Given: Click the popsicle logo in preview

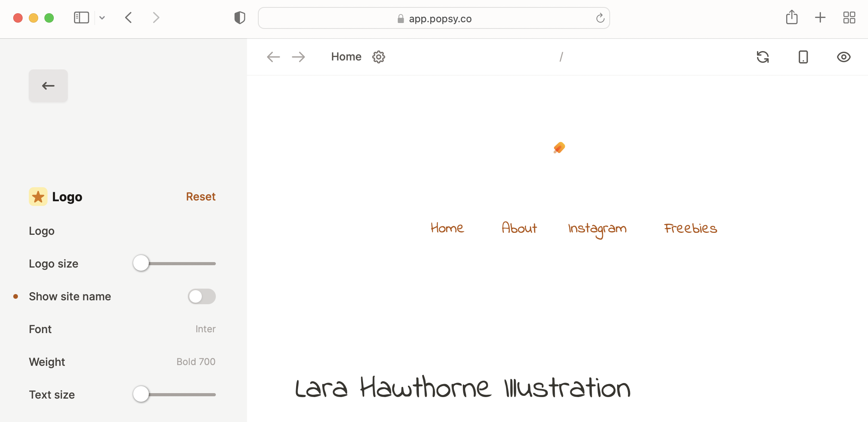Looking at the screenshot, I should pos(559,148).
